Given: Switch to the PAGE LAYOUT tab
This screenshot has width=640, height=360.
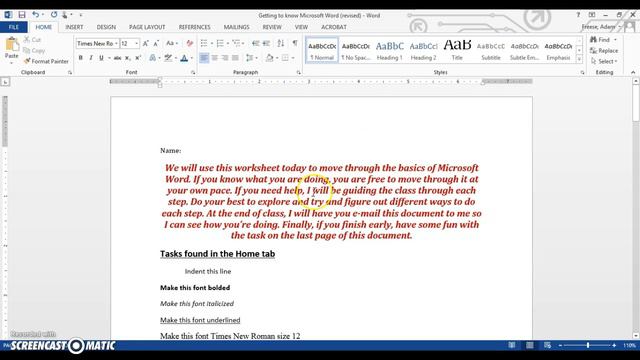Looking at the screenshot, I should point(147,27).
